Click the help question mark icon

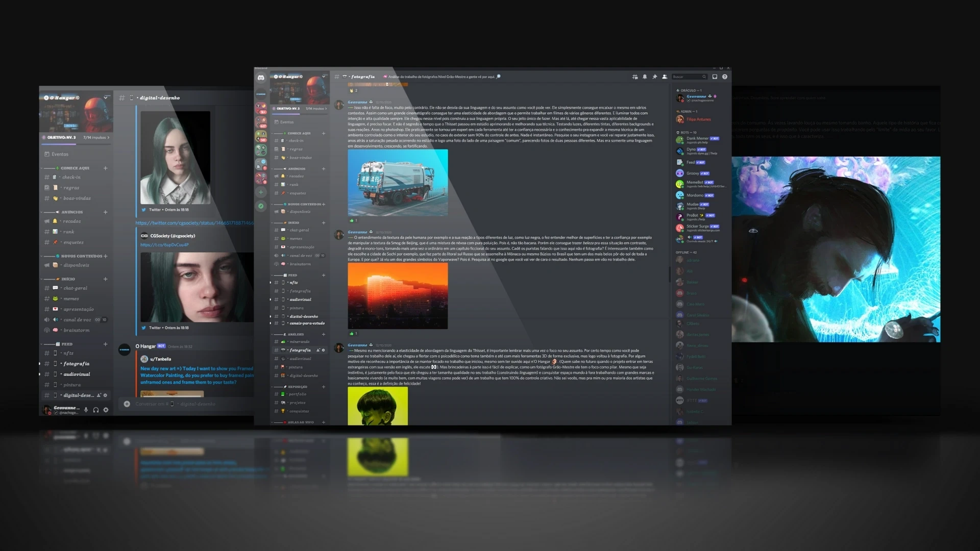725,77
